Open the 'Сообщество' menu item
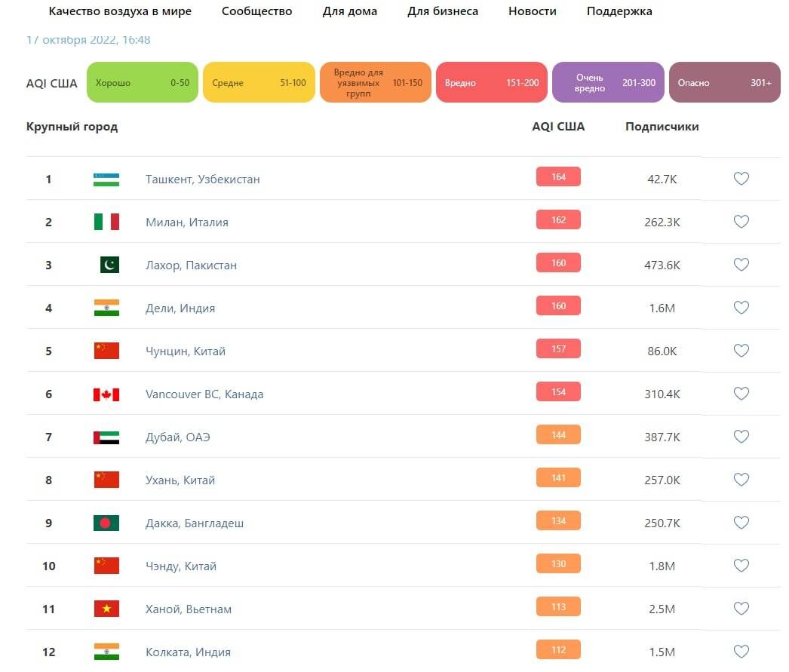This screenshot has height=672, width=789. (256, 11)
